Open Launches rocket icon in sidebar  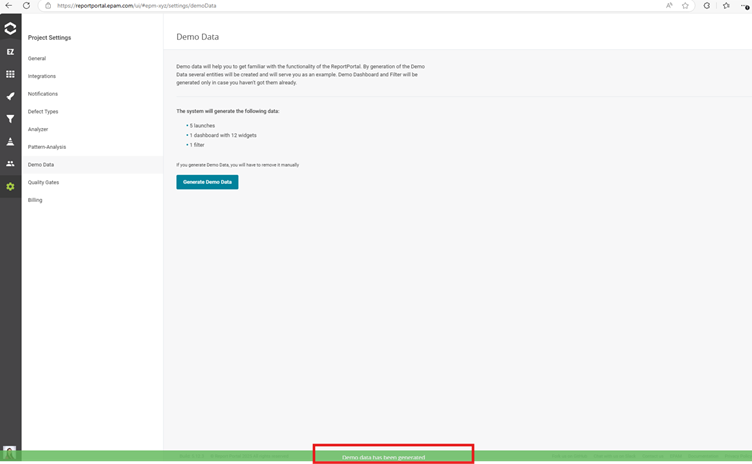click(x=10, y=96)
